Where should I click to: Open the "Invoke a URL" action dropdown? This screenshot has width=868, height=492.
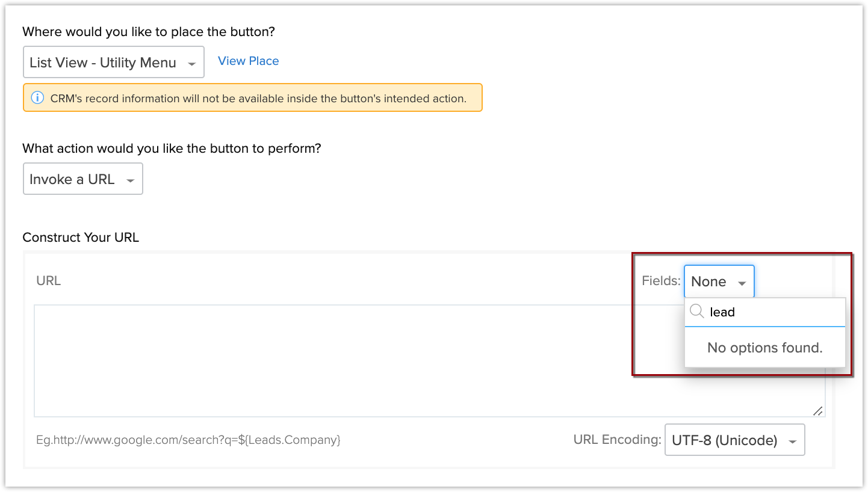(82, 179)
